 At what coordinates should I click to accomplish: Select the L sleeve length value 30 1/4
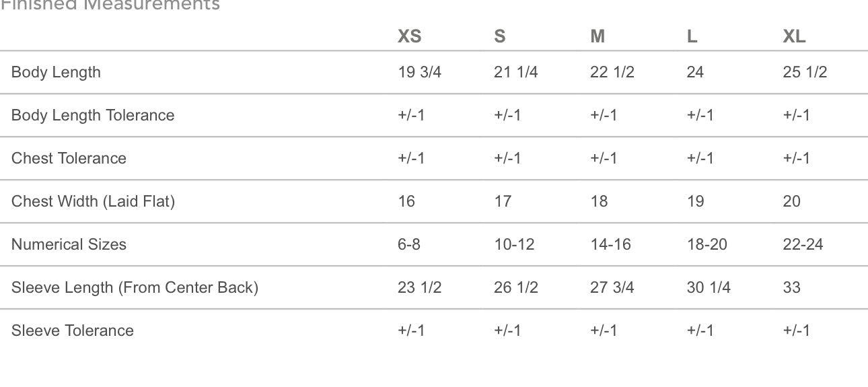pos(709,287)
